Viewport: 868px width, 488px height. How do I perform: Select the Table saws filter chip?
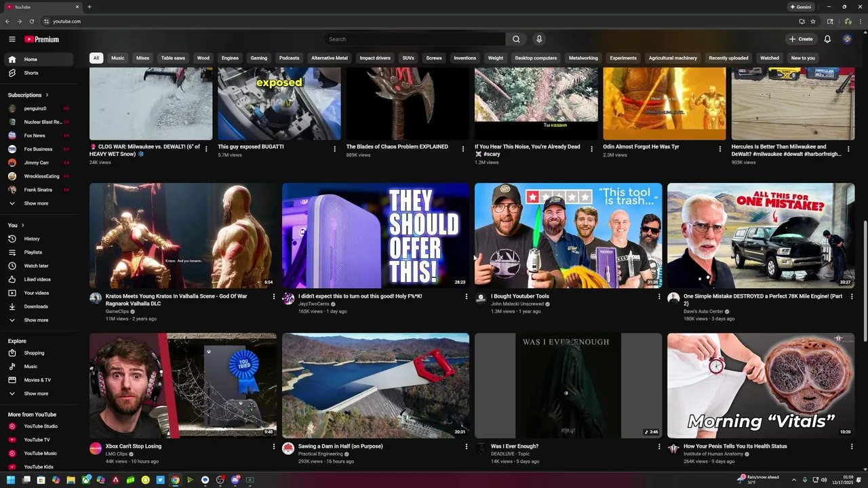[173, 58]
